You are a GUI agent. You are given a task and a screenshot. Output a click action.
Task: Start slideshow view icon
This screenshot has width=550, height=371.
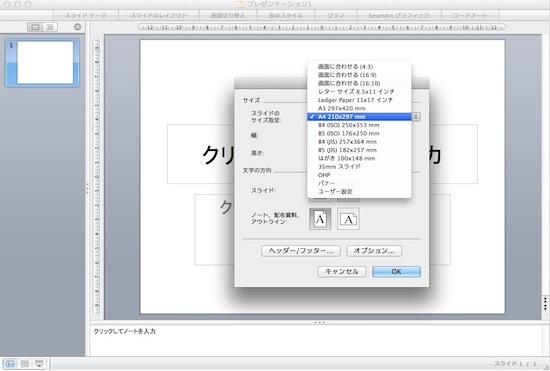(39, 364)
